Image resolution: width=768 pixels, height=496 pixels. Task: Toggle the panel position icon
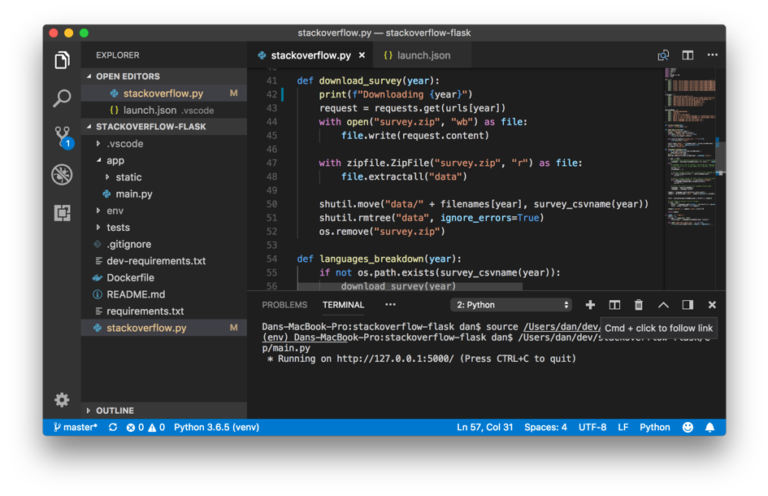point(688,305)
